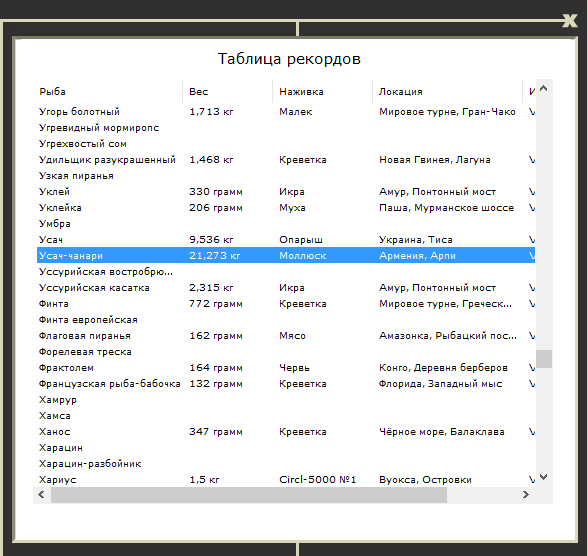588x556 pixels.
Task: Select the Уссурийская востробрю... row
Action: 286,272
